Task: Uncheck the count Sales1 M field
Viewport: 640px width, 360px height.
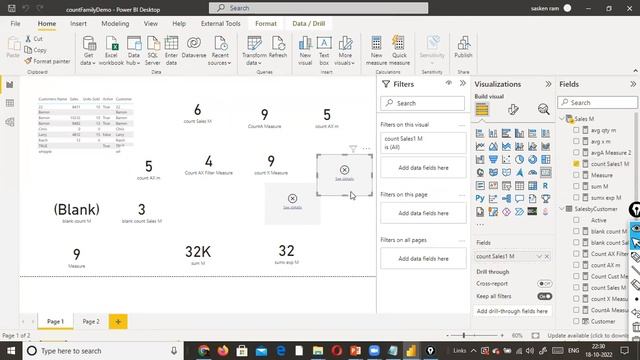Action: 576,164
